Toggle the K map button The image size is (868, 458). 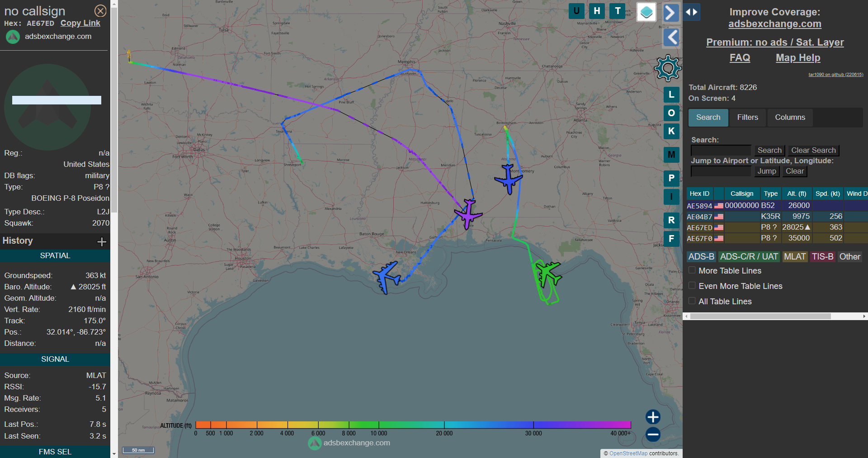pyautogui.click(x=671, y=131)
